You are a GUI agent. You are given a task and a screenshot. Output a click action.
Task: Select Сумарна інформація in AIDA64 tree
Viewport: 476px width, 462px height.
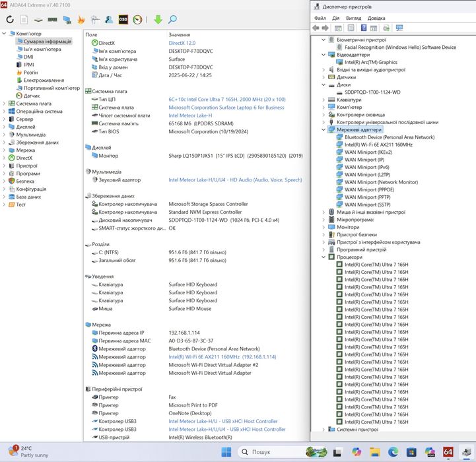click(x=48, y=42)
